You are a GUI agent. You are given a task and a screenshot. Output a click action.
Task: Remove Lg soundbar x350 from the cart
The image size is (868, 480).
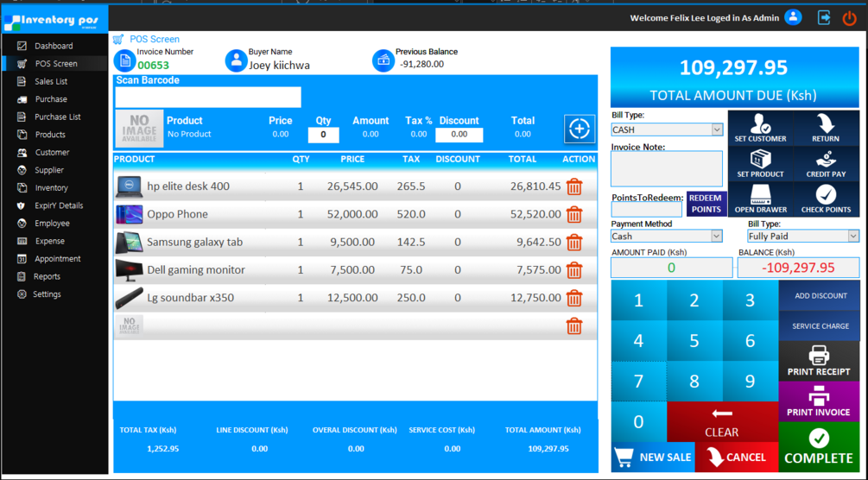(x=574, y=298)
